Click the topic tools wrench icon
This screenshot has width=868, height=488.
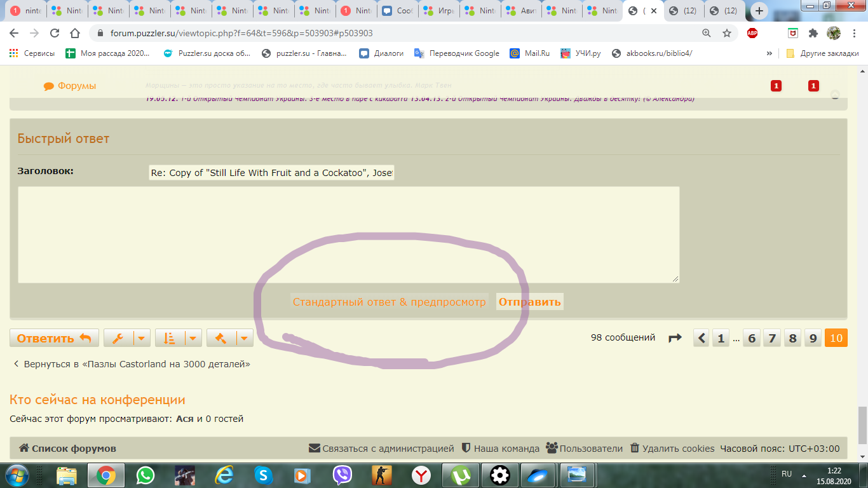[118, 338]
